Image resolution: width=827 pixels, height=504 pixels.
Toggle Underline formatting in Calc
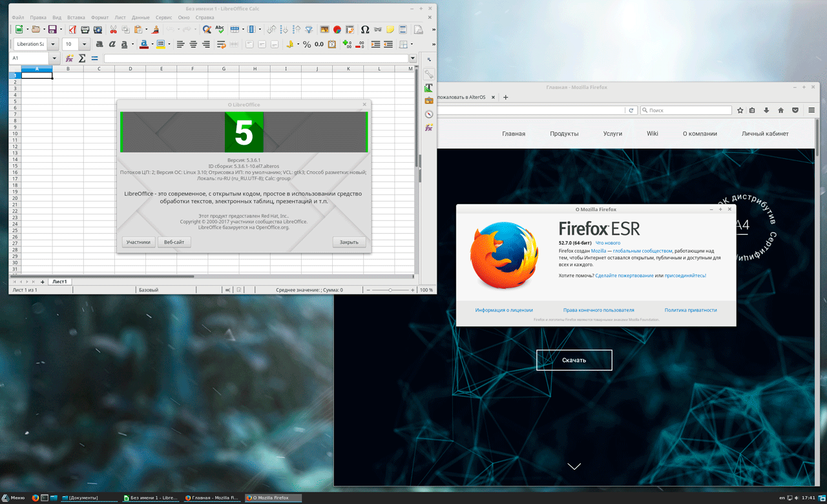(124, 45)
